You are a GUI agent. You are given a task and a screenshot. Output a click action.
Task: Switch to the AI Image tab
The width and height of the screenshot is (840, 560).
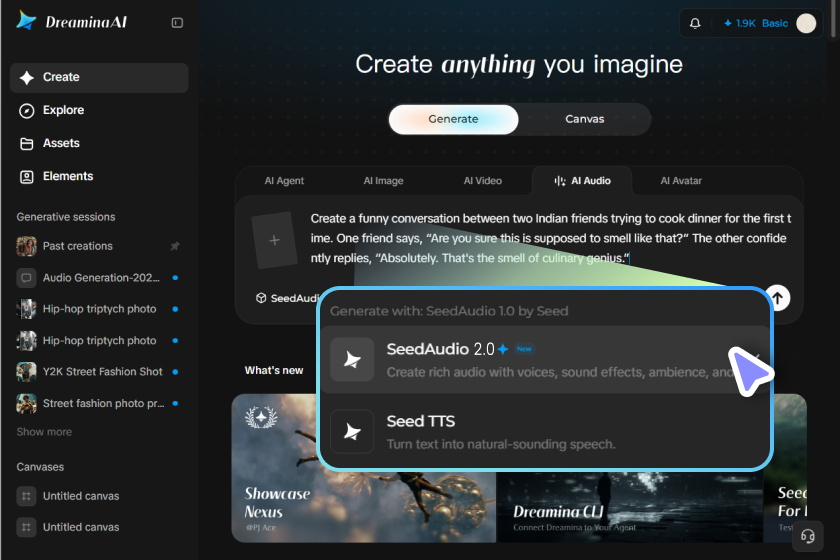coord(383,181)
